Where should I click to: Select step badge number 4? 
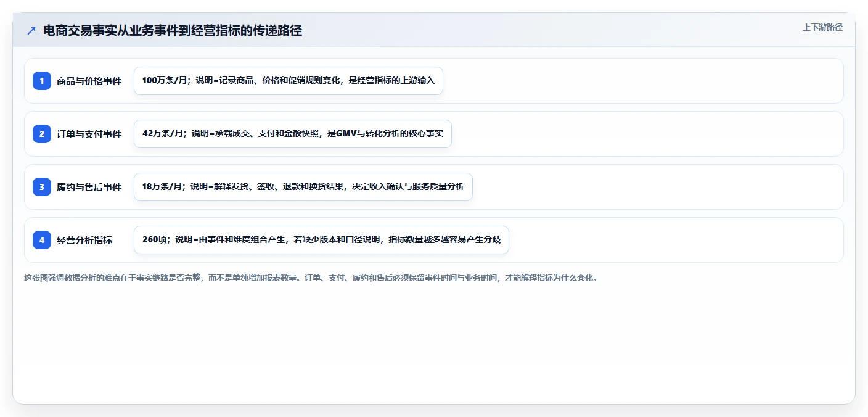(42, 240)
